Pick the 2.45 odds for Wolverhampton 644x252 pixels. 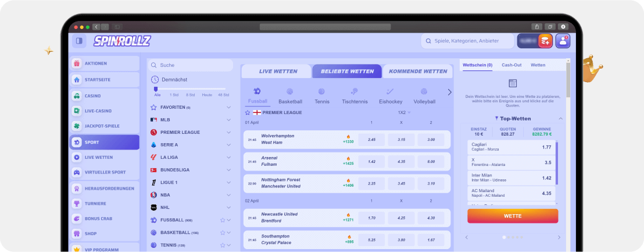coord(372,140)
